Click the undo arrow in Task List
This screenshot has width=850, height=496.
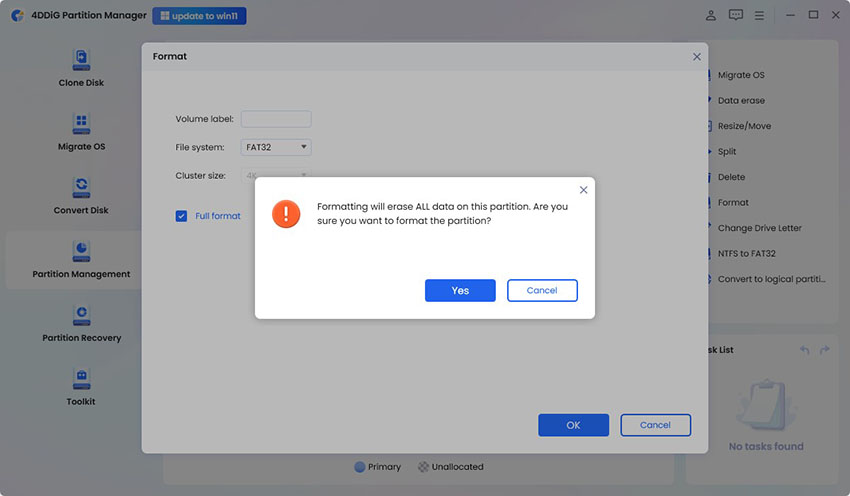(x=804, y=350)
